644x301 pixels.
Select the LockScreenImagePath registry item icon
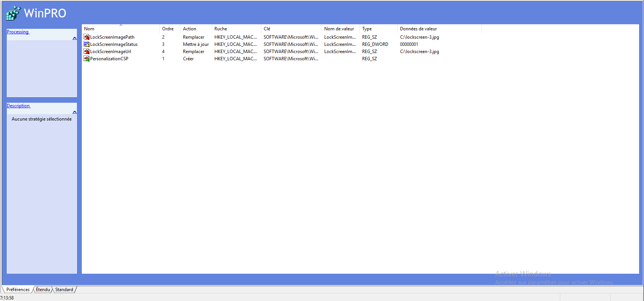pyautogui.click(x=86, y=37)
